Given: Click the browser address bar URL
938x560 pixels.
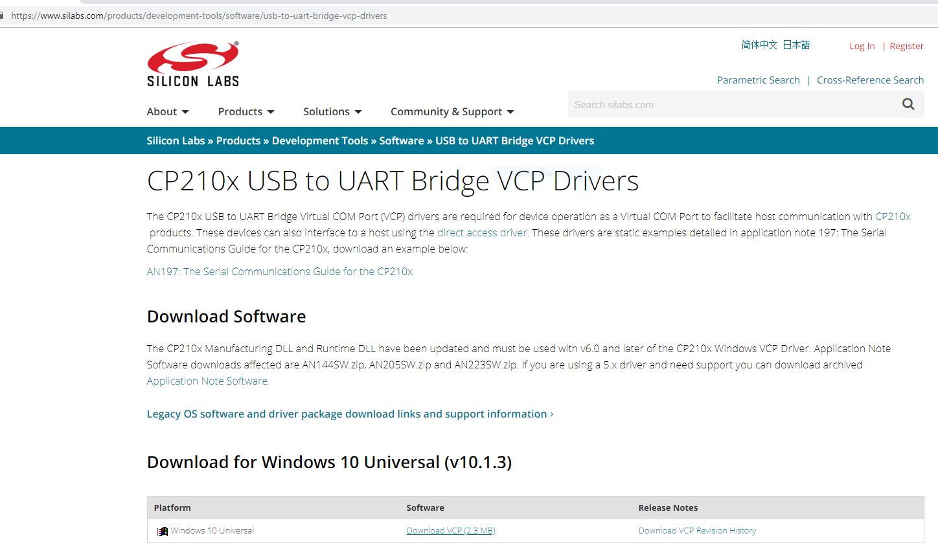Looking at the screenshot, I should point(199,16).
